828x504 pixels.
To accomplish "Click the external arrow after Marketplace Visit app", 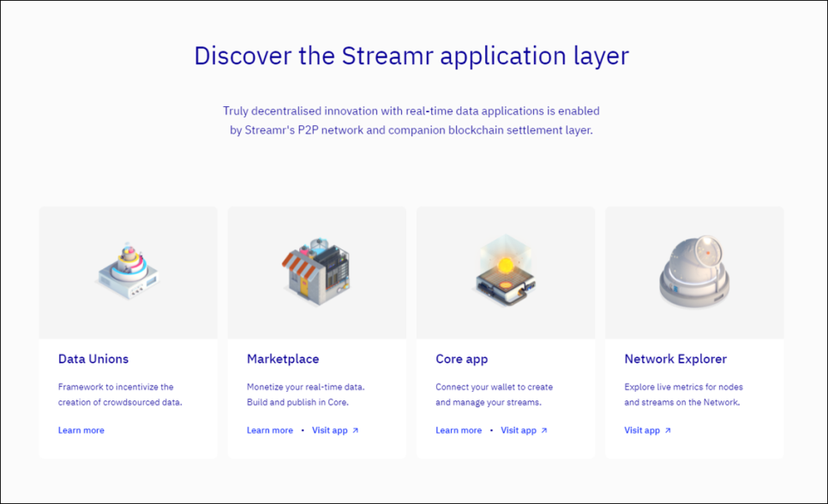I will coord(356,430).
